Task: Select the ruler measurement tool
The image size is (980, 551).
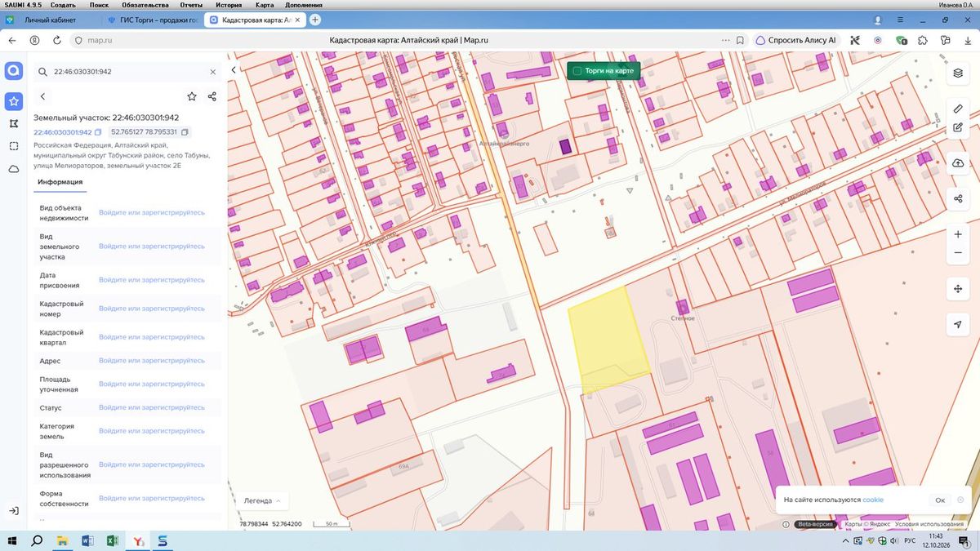Action: click(958, 109)
